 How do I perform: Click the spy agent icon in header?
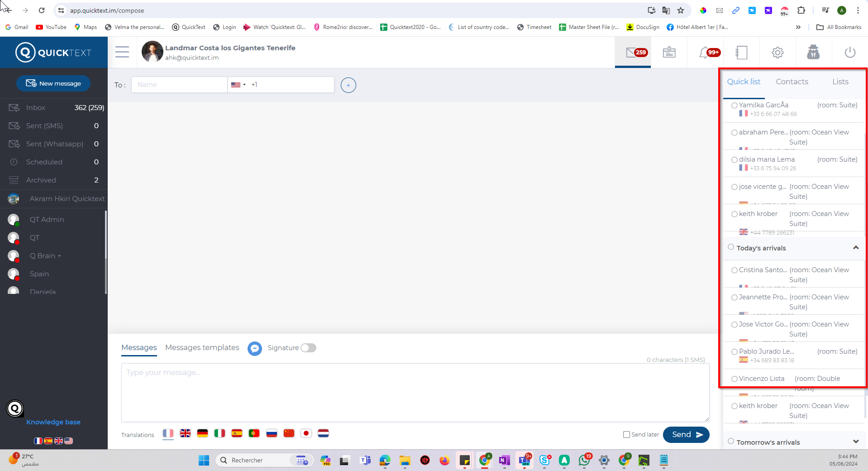813,52
